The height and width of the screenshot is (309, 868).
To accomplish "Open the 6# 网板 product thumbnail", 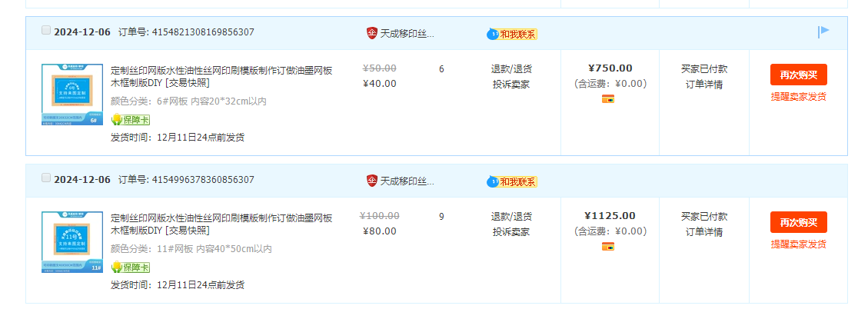I will (72, 94).
